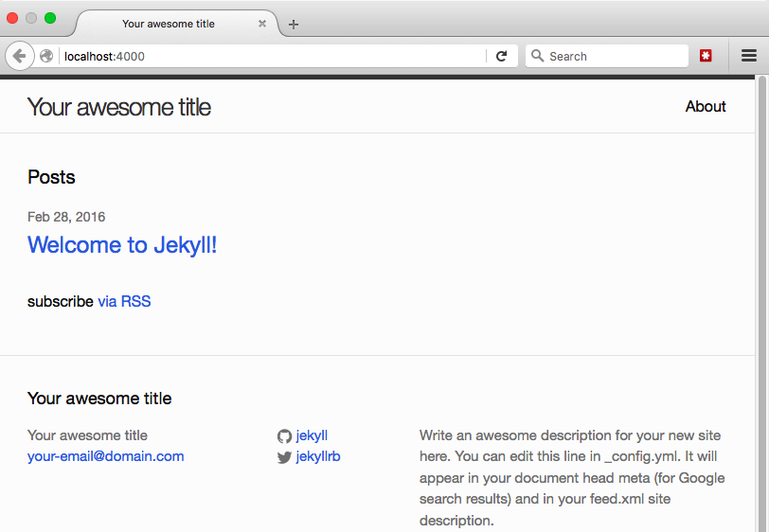
Task: Click the vertical page scrollbar
Action: point(761,284)
